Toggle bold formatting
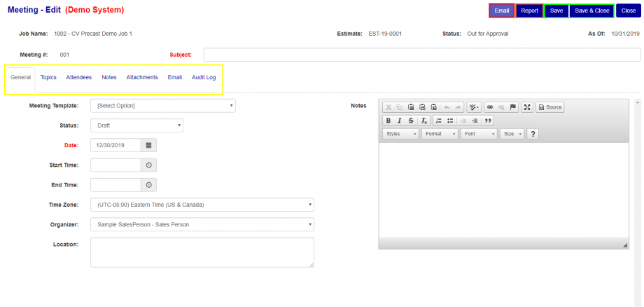The image size is (644, 307). [388, 121]
